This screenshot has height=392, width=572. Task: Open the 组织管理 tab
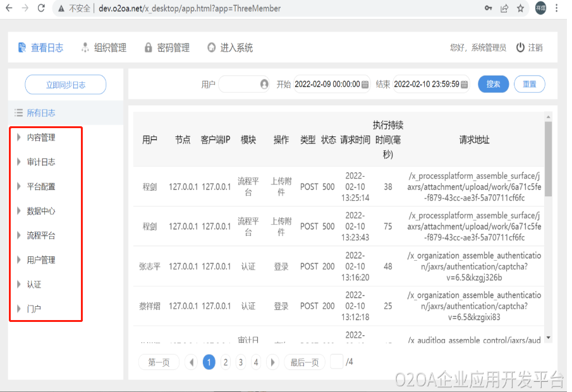(104, 47)
